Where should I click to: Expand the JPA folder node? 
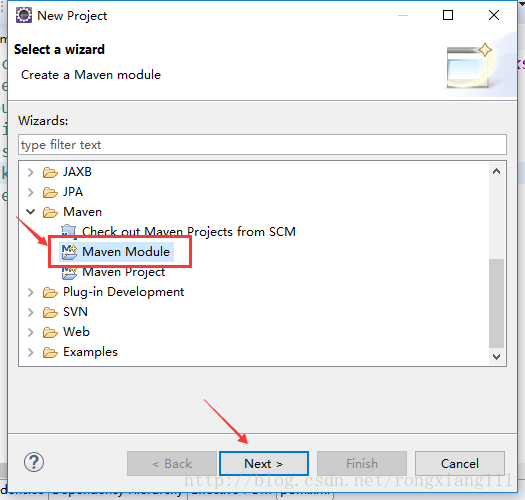(x=30, y=192)
